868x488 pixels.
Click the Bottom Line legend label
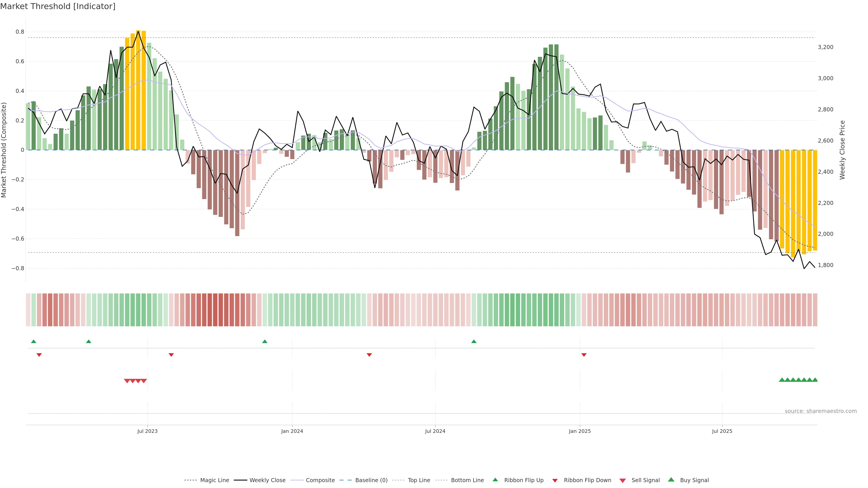[x=467, y=480]
